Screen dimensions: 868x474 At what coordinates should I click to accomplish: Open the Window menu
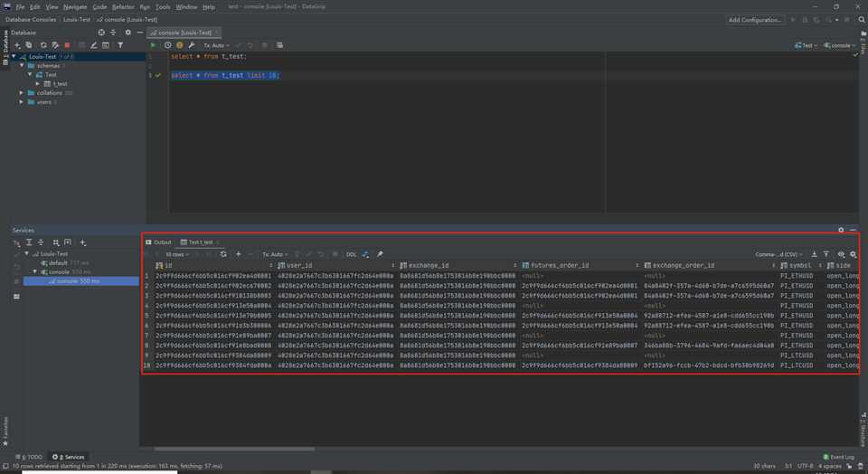(186, 6)
